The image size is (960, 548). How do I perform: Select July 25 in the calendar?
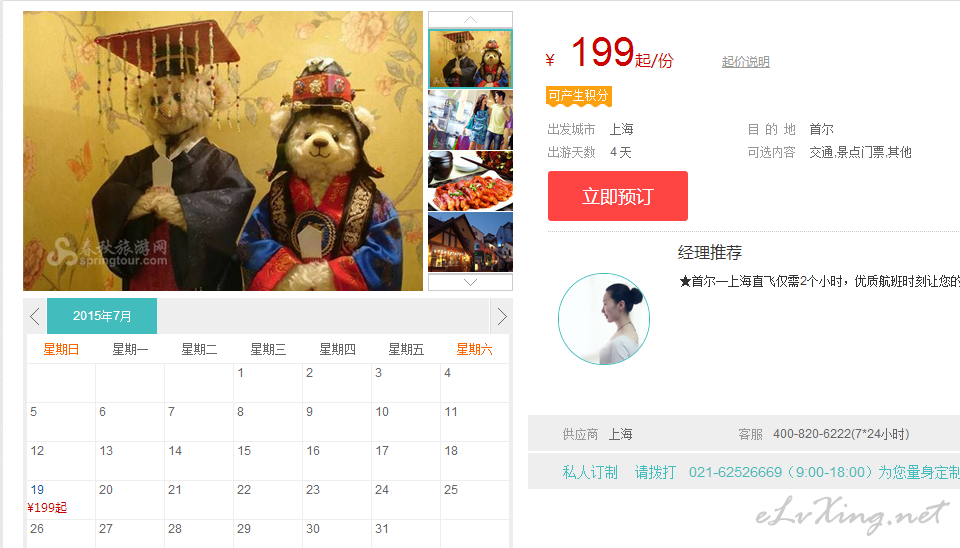coord(474,499)
